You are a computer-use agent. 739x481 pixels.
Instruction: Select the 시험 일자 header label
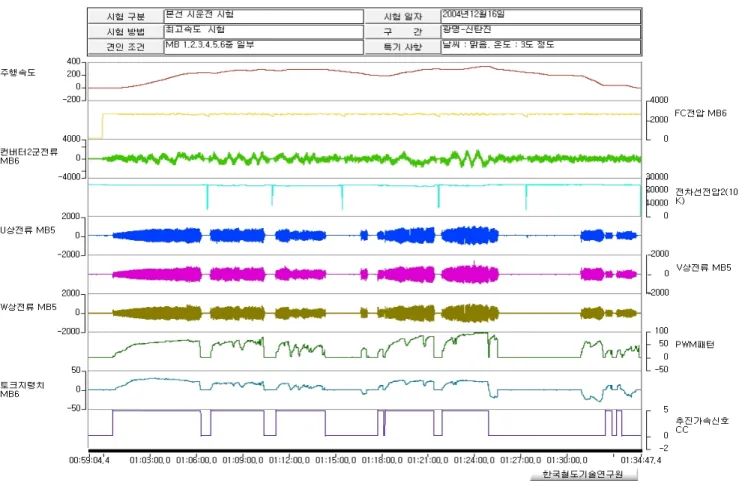pos(403,16)
